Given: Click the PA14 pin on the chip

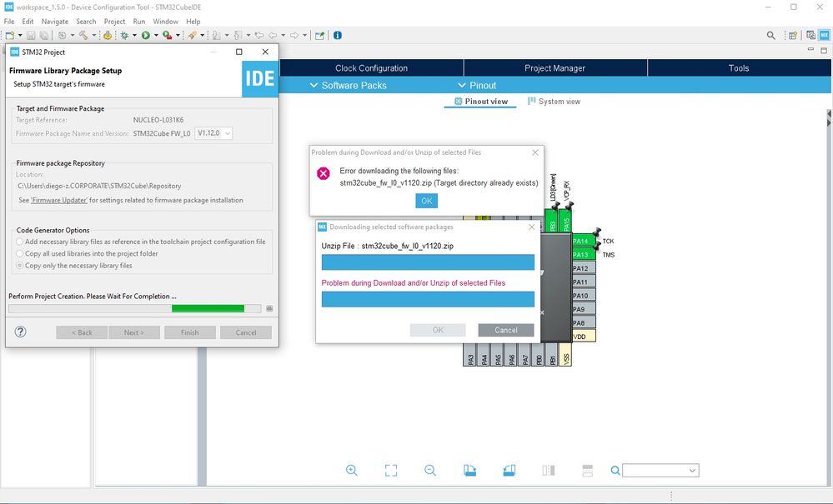Looking at the screenshot, I should pyautogui.click(x=584, y=242).
